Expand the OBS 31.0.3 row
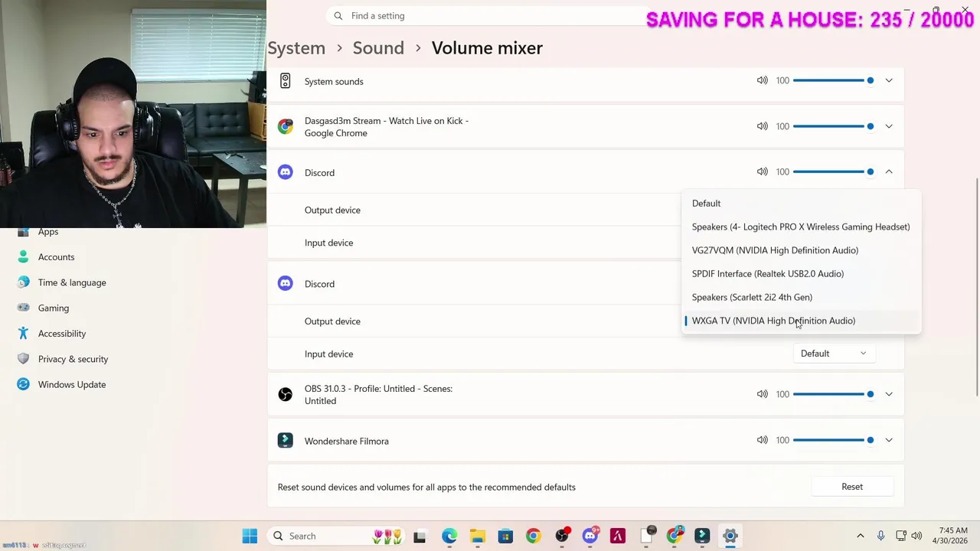 [x=889, y=394]
